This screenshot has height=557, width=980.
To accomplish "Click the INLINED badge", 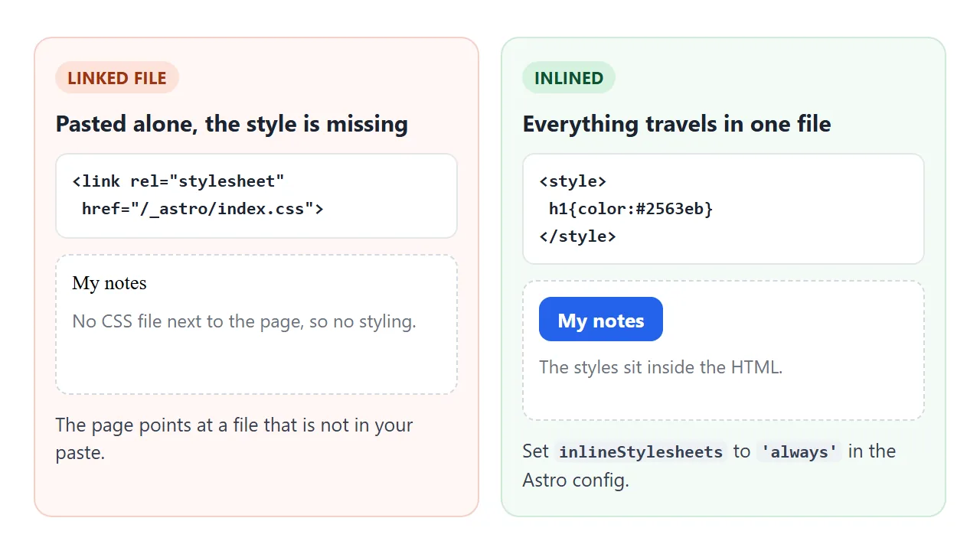I will click(569, 78).
